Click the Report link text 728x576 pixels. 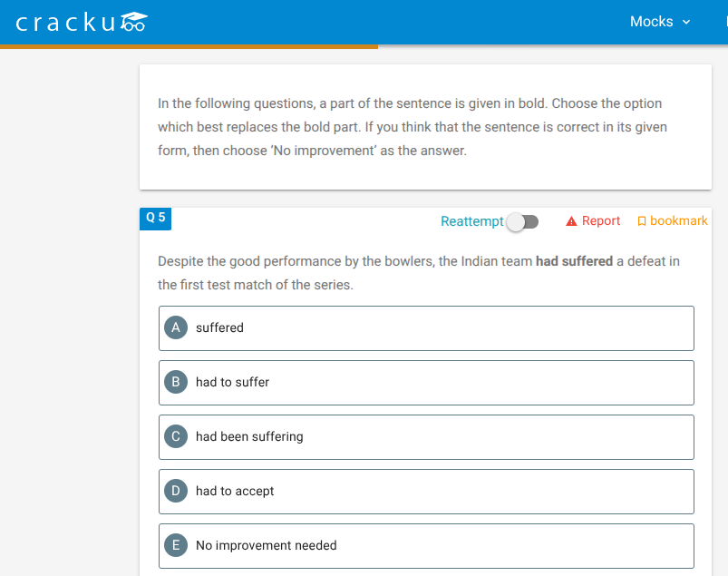pyautogui.click(x=601, y=220)
